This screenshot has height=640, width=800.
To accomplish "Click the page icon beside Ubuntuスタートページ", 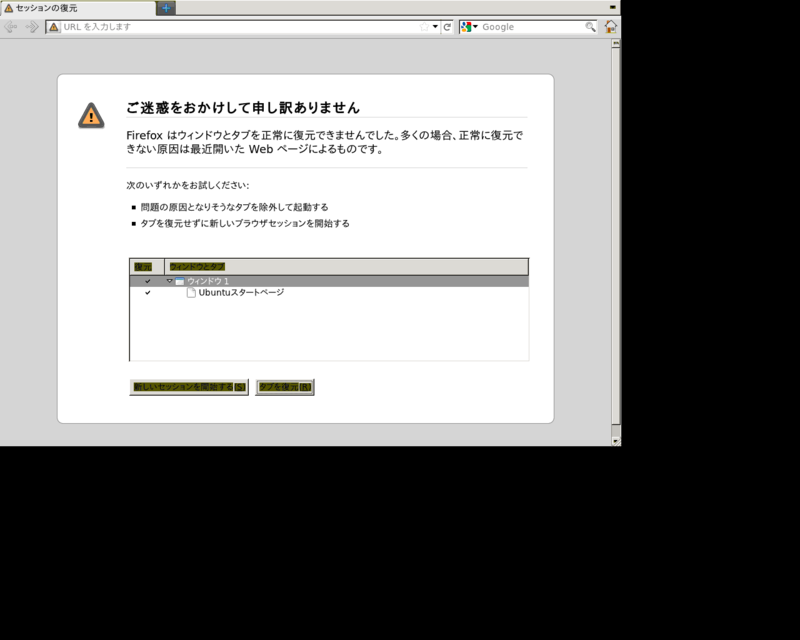I will pos(191,292).
